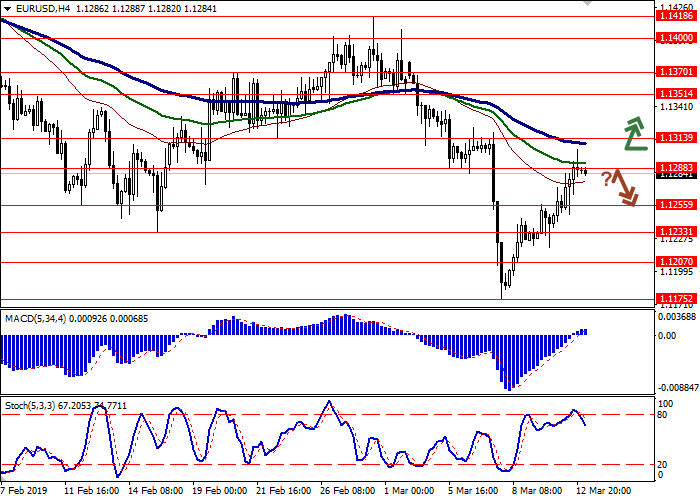
Task: Select the 1.12559 support level label
Action: pos(676,205)
